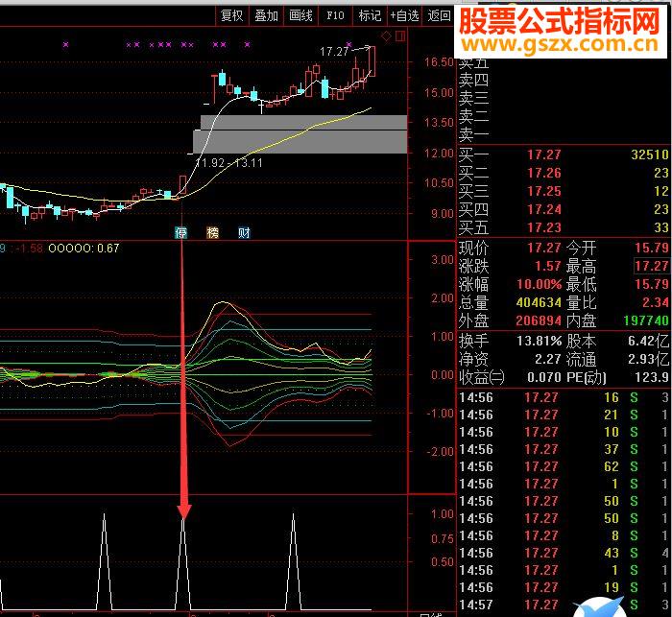Image resolution: width=672 pixels, height=617 pixels.
Task: Click the 现价 17.27 current price value
Action: 544,249
